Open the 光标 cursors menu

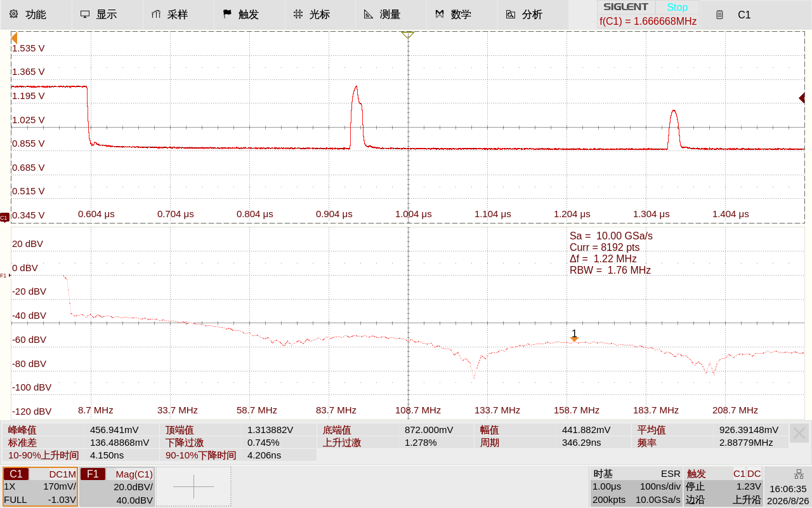point(320,14)
